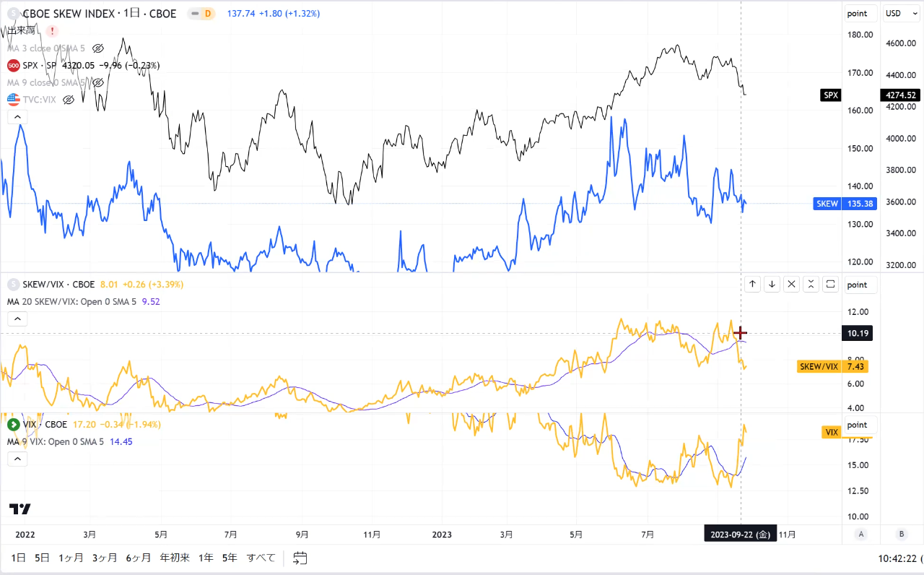Select the MA 20 SKEW/VIX indicator label
Screen dimensions: 924x575
coord(73,302)
